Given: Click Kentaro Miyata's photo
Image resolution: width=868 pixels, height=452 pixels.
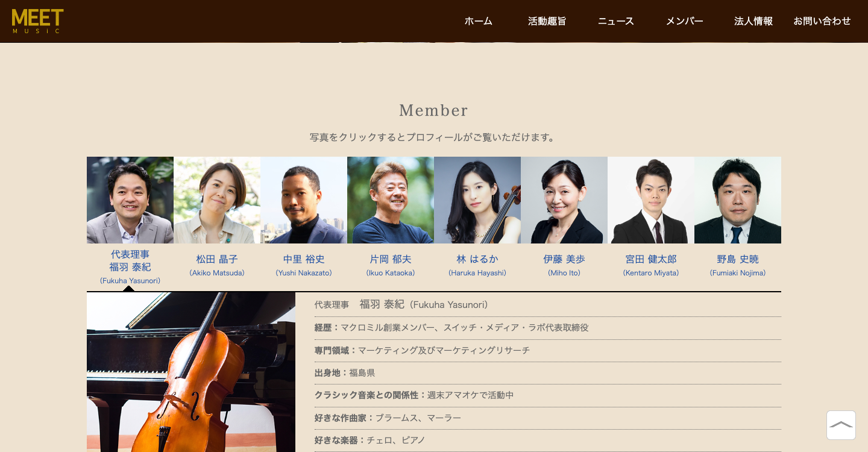Looking at the screenshot, I should pos(651,200).
